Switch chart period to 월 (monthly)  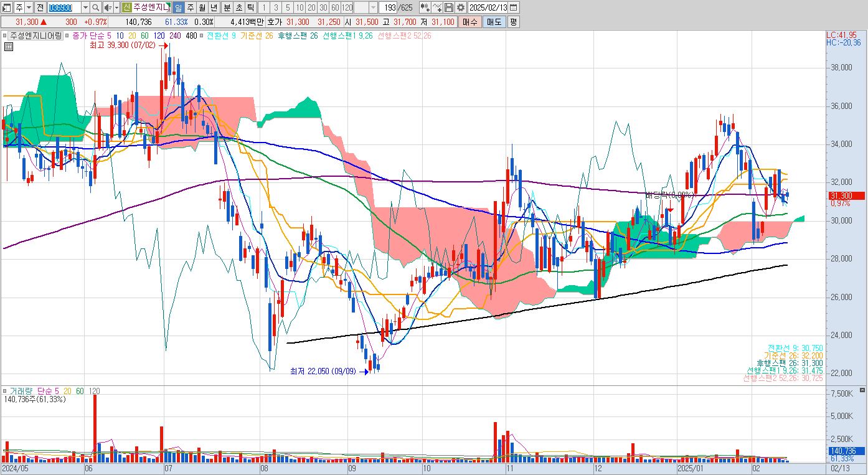(x=202, y=7)
